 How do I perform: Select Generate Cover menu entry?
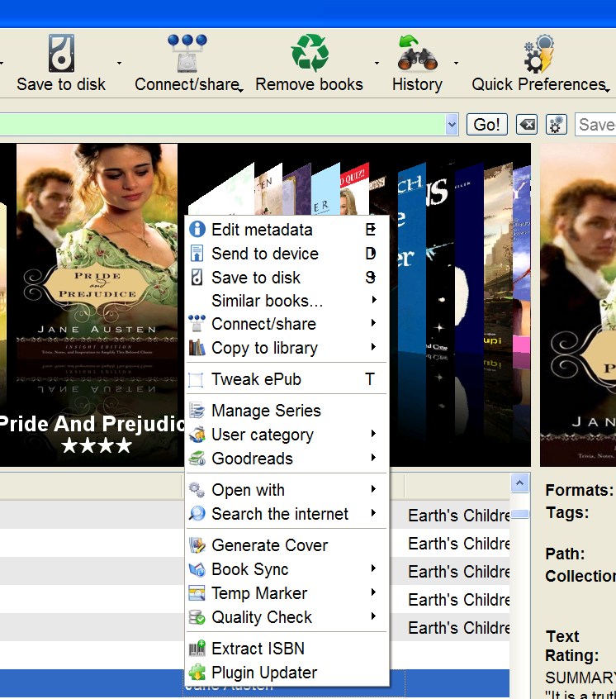[x=287, y=544]
